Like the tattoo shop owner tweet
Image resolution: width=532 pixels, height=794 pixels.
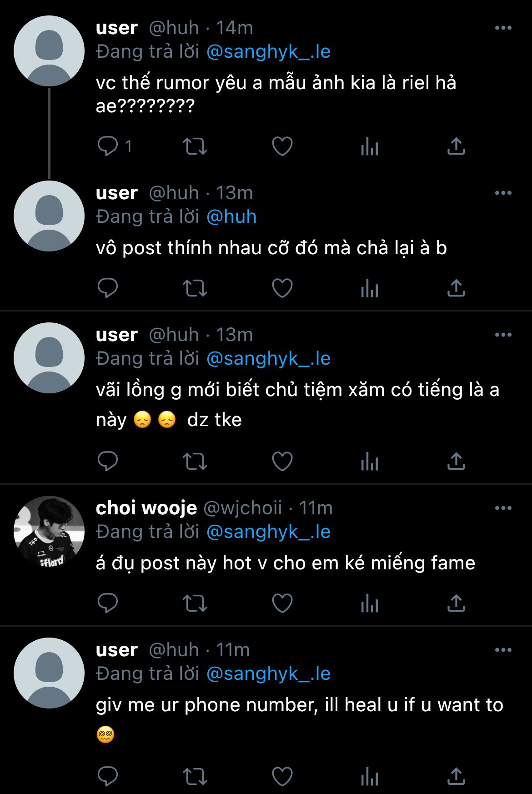(x=282, y=462)
